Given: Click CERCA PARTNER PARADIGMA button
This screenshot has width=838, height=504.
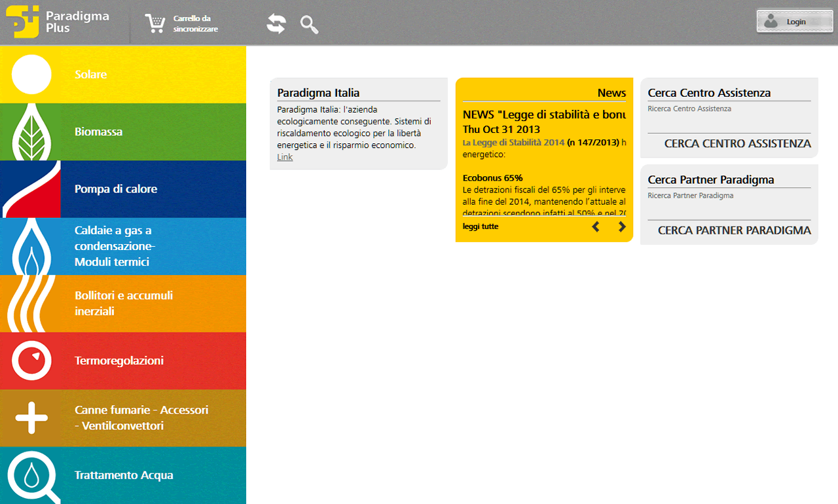Looking at the screenshot, I should (734, 230).
